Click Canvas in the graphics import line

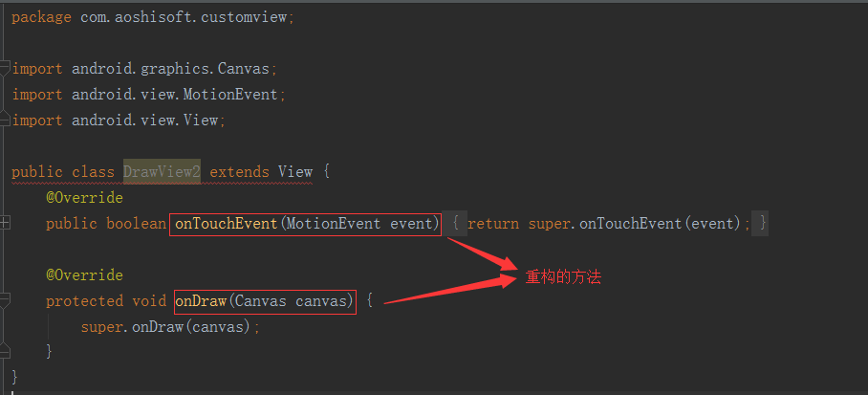coord(245,69)
